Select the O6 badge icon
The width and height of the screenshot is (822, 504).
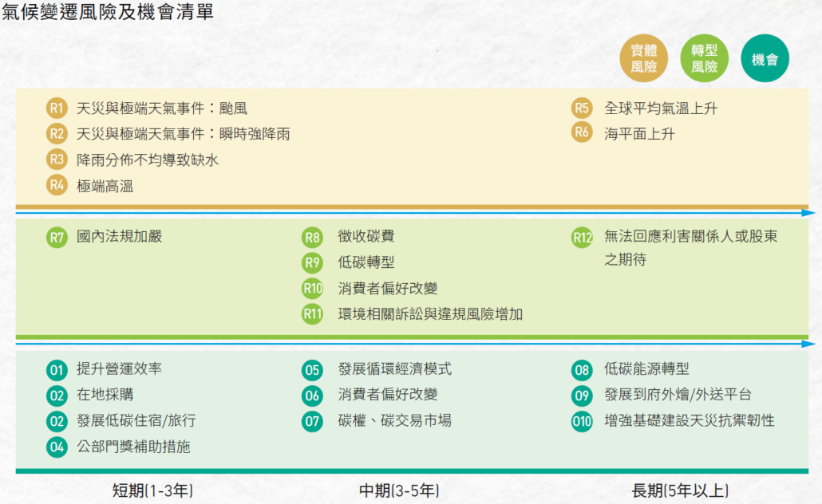313,396
